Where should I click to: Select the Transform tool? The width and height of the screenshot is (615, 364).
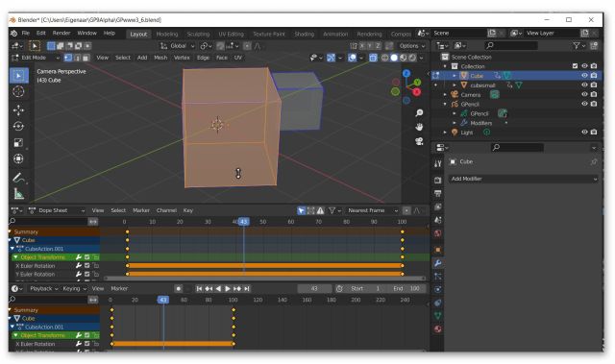[x=18, y=158]
